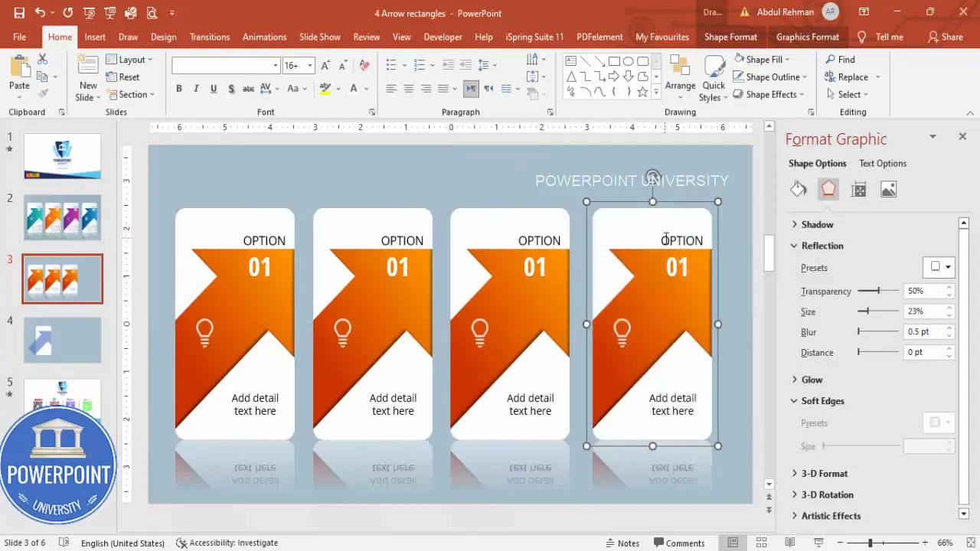
Task: Adjust the reflection Size slider
Action: pos(878,311)
